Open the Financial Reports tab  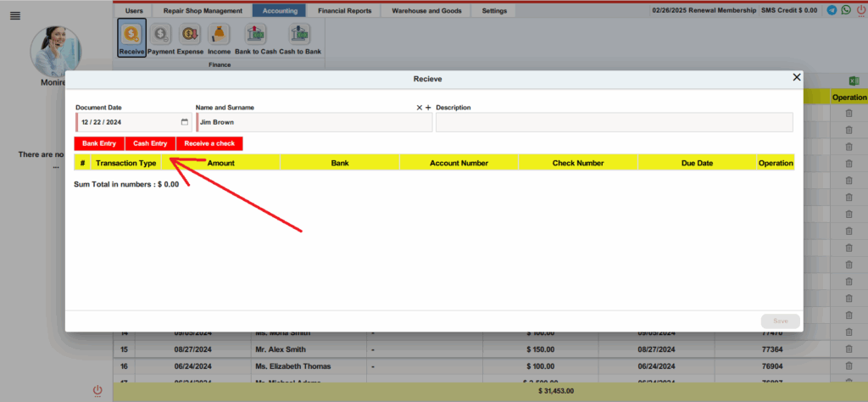point(344,10)
